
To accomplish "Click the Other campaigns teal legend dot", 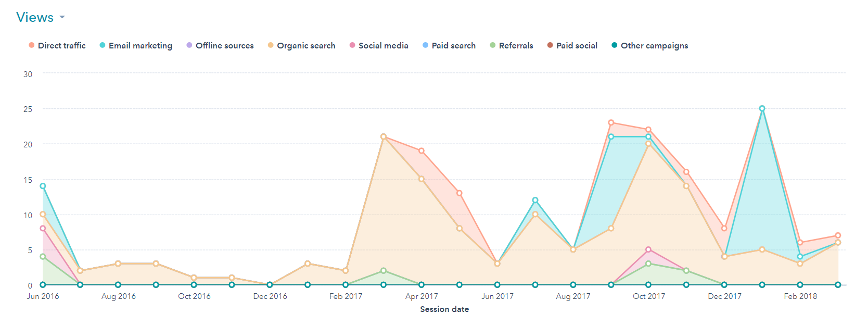I will (615, 45).
